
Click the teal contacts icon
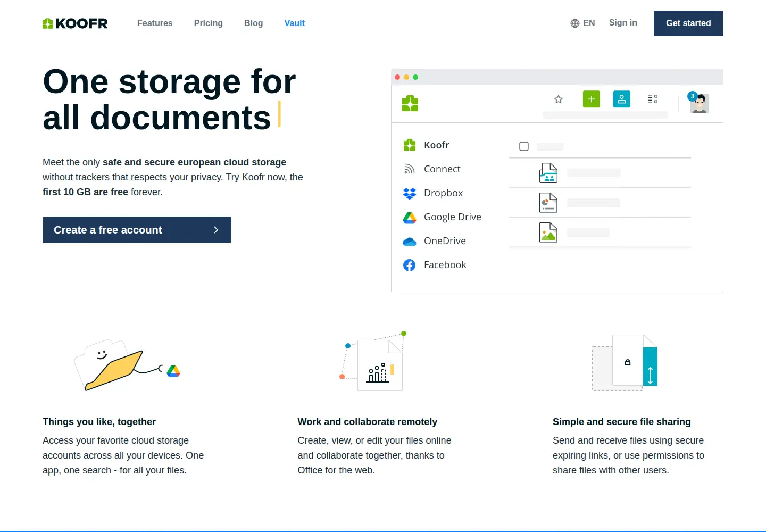(x=622, y=99)
